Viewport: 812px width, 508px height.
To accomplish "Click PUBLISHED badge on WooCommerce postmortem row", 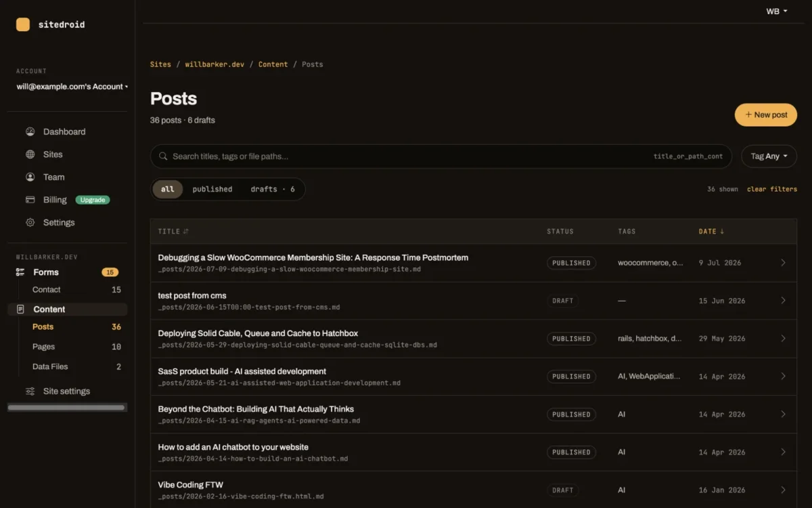I will coord(571,263).
